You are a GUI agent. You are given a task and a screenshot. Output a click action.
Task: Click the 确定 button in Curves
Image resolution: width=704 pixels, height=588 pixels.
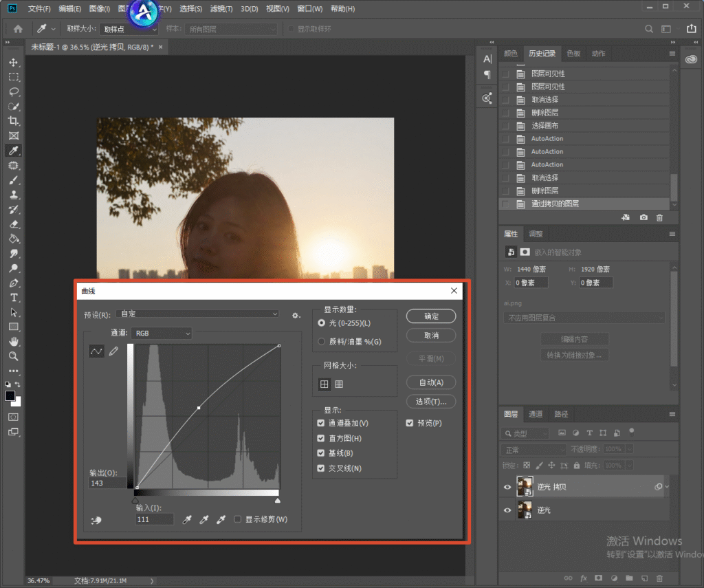(431, 316)
